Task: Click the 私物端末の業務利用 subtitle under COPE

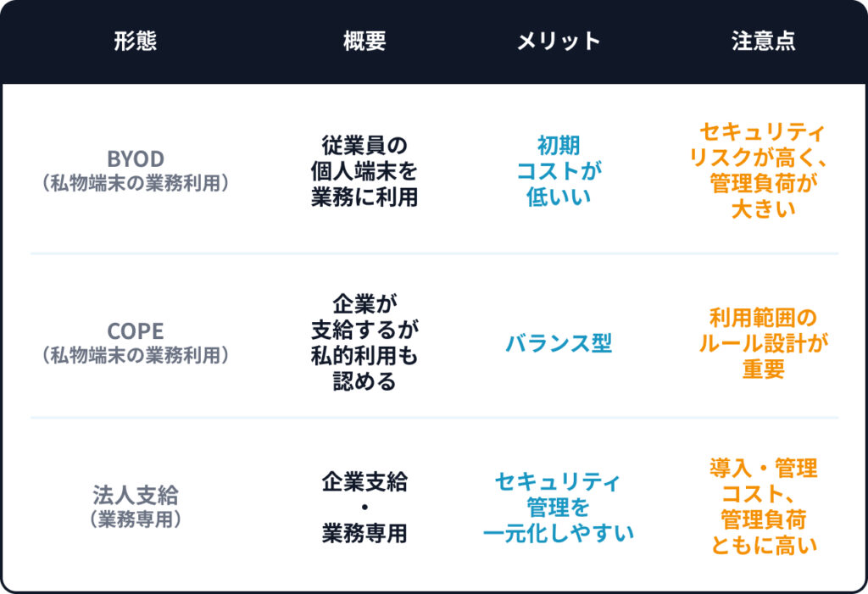Action: [x=136, y=354]
